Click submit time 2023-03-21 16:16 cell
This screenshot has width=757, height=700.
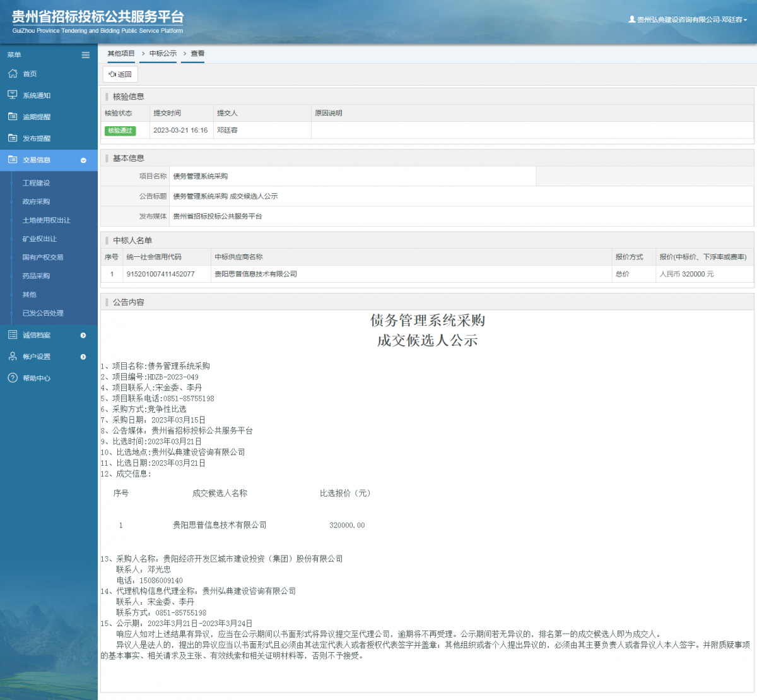[180, 130]
